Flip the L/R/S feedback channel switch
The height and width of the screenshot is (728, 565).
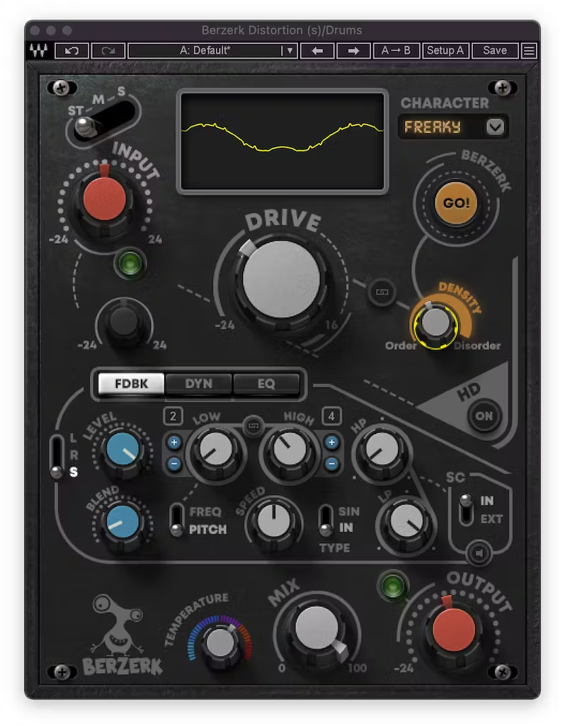pos(57,457)
